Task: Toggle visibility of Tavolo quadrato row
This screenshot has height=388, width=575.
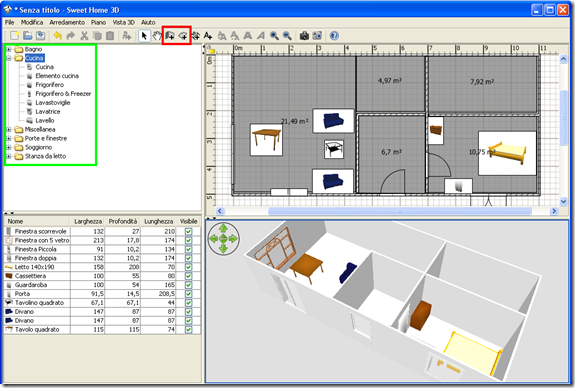Action: pyautogui.click(x=188, y=329)
